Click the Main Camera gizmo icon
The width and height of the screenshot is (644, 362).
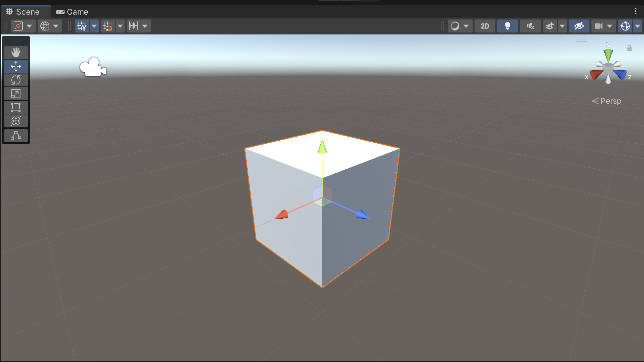pyautogui.click(x=93, y=67)
